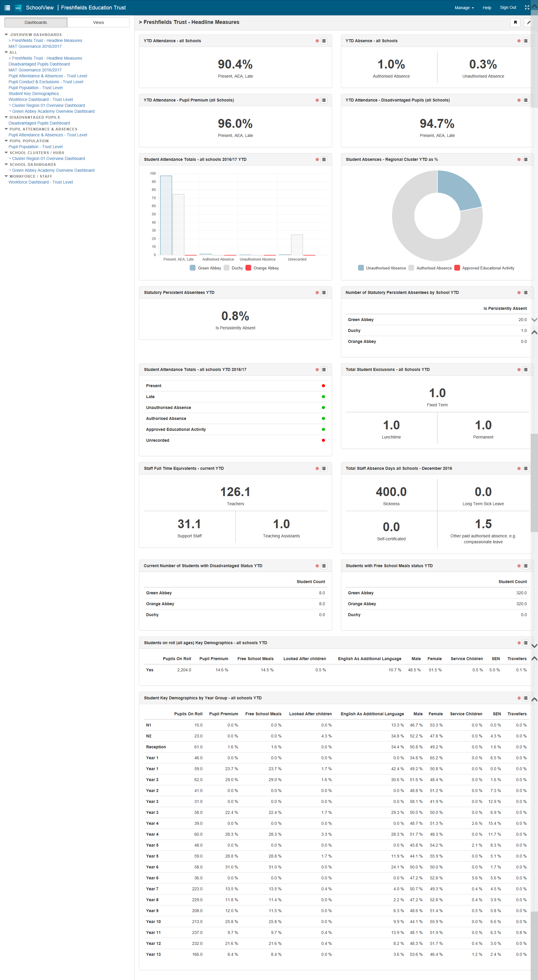Click the pencil edit dashboard icon

[529, 22]
